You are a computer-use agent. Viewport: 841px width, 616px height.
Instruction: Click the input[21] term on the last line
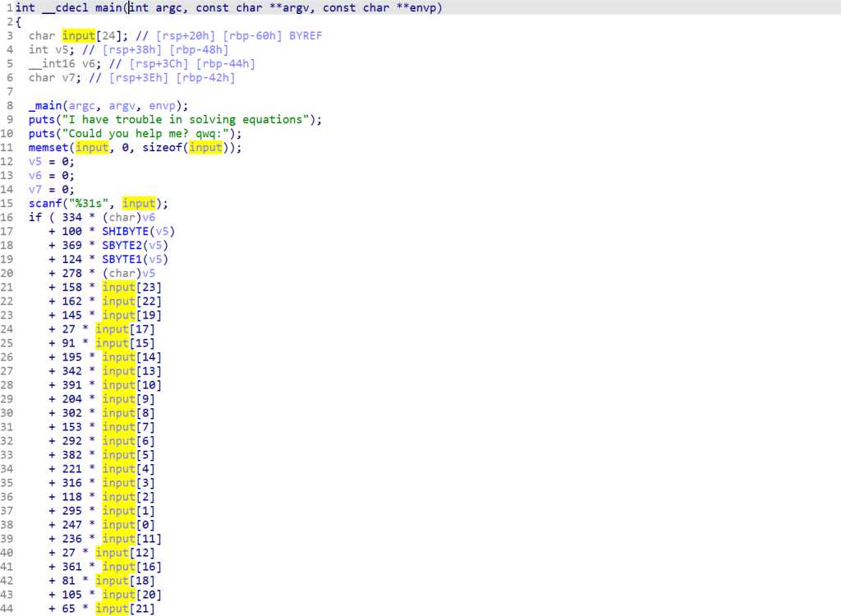125,609
